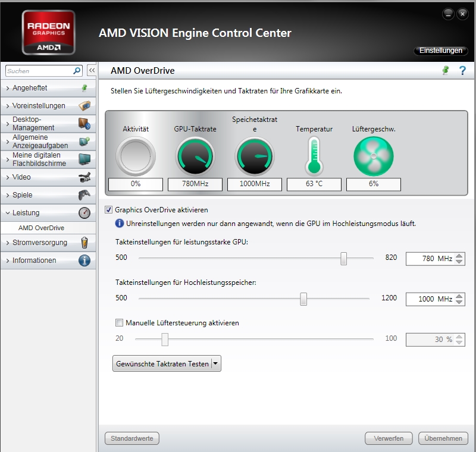Click the Allgemeine Anzeigeaufgaben monitor icon

84,142
